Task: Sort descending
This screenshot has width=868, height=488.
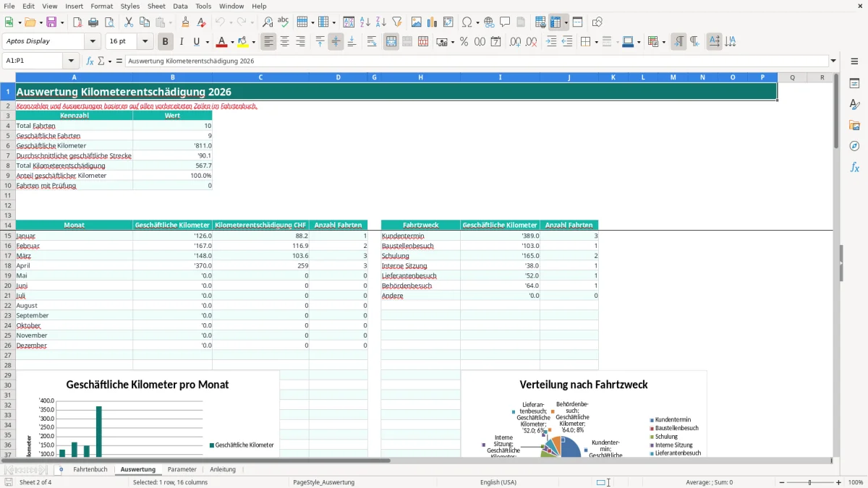Action: (x=381, y=22)
